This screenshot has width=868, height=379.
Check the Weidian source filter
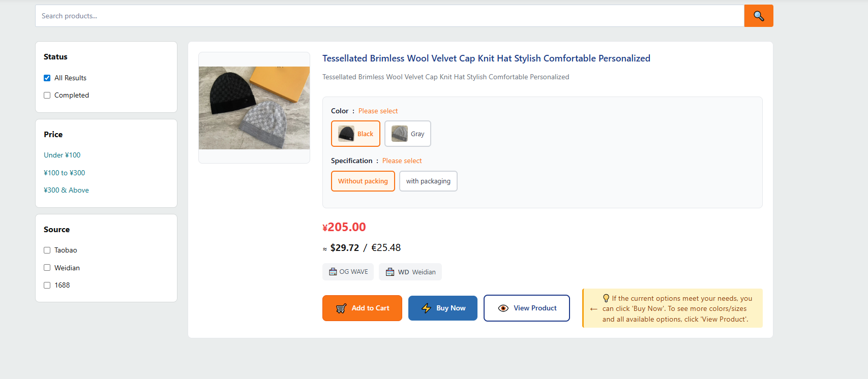(47, 268)
